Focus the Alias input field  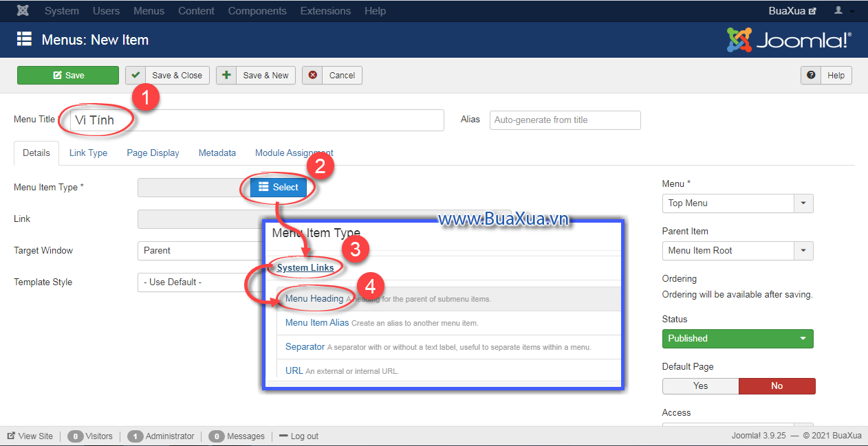[565, 120]
